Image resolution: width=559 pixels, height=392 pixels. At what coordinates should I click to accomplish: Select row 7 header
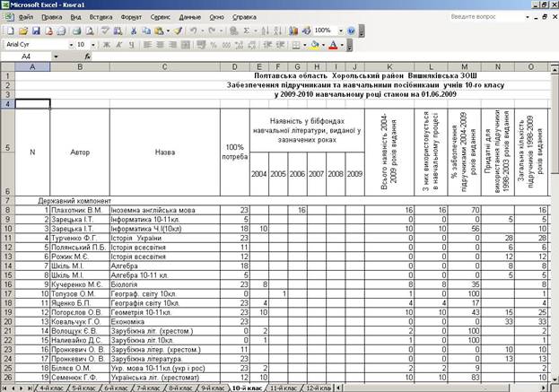tap(7, 201)
